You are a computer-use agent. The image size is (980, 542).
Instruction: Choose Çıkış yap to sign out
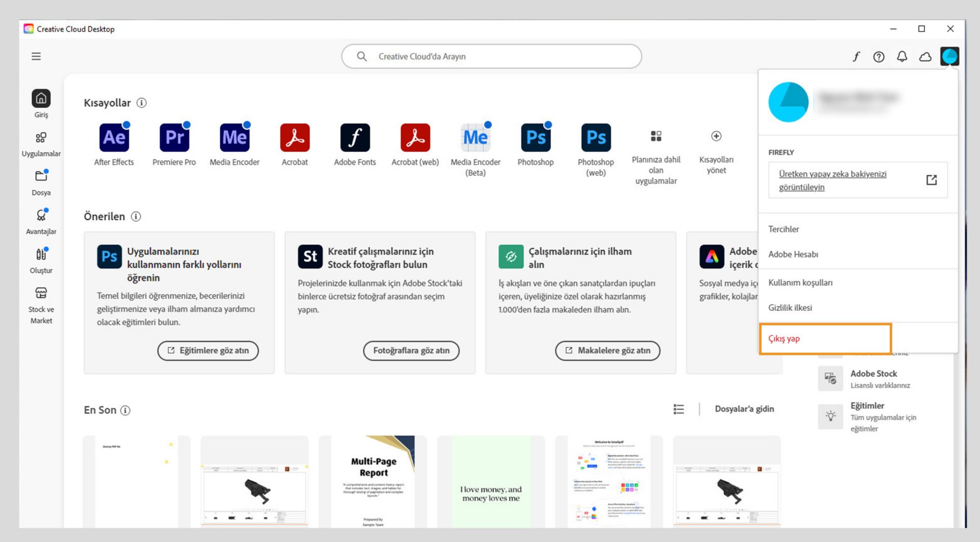click(x=784, y=339)
